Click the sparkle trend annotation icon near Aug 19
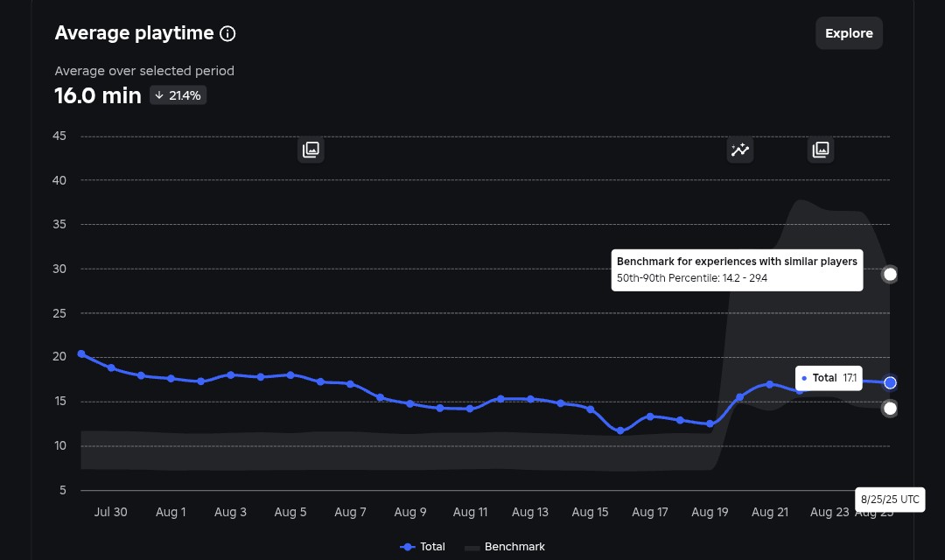 point(740,150)
